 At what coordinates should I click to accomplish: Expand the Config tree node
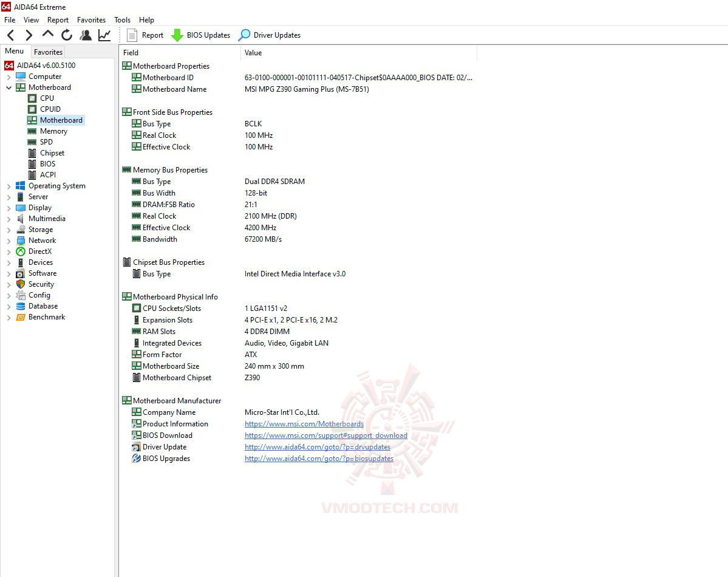pos(9,295)
